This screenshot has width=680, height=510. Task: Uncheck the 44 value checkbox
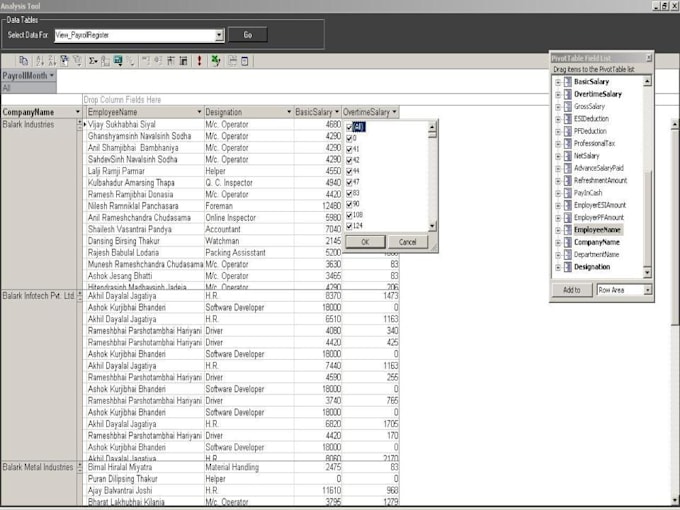pos(350,171)
